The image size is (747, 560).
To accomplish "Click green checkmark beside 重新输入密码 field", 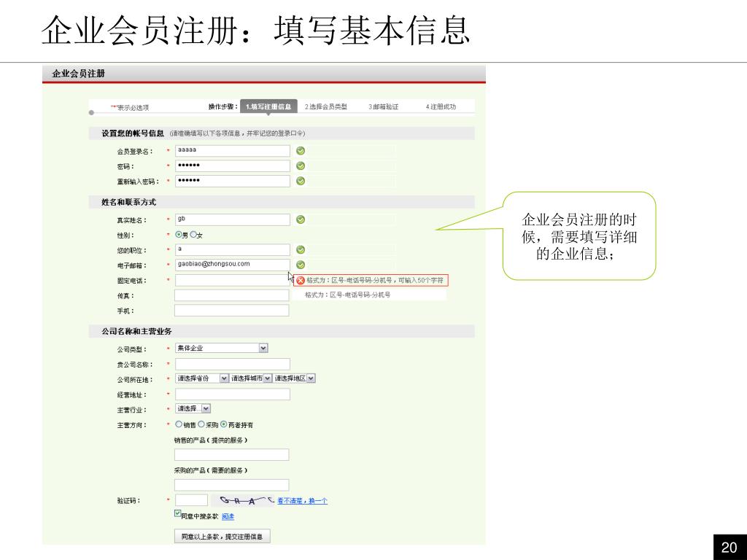I will 301,181.
